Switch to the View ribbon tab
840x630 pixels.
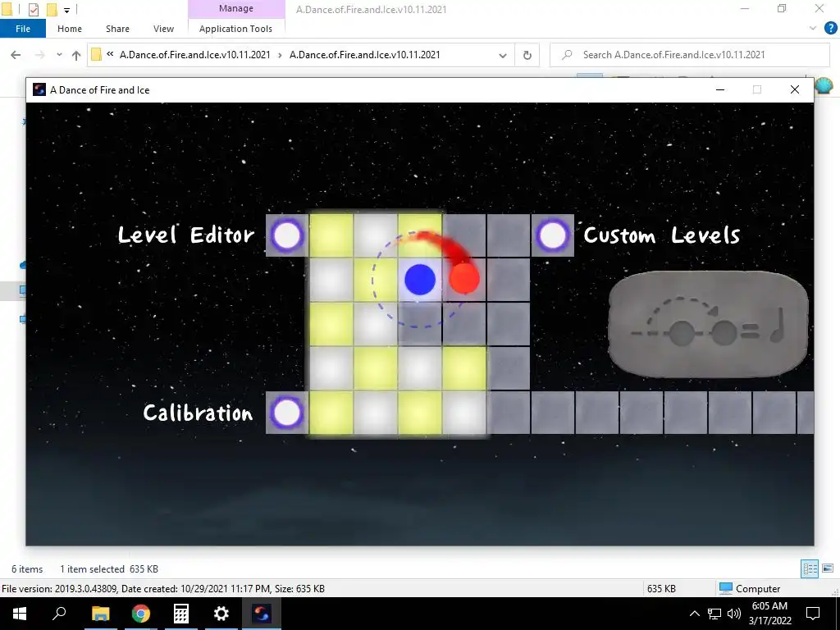(x=163, y=29)
